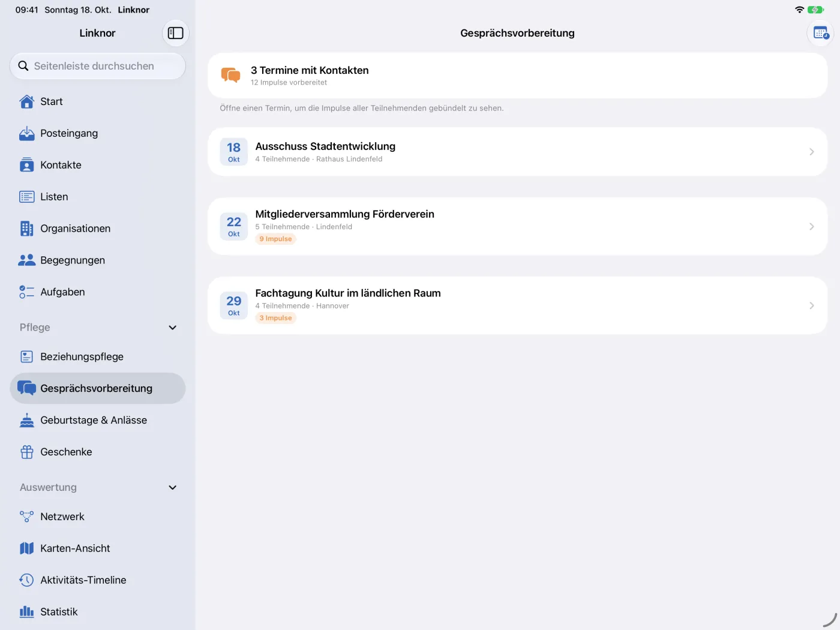Screen dimensions: 840x630
Task: Open the Fachtagung Kultur im ländlichen Raum appointment
Action: click(x=517, y=305)
